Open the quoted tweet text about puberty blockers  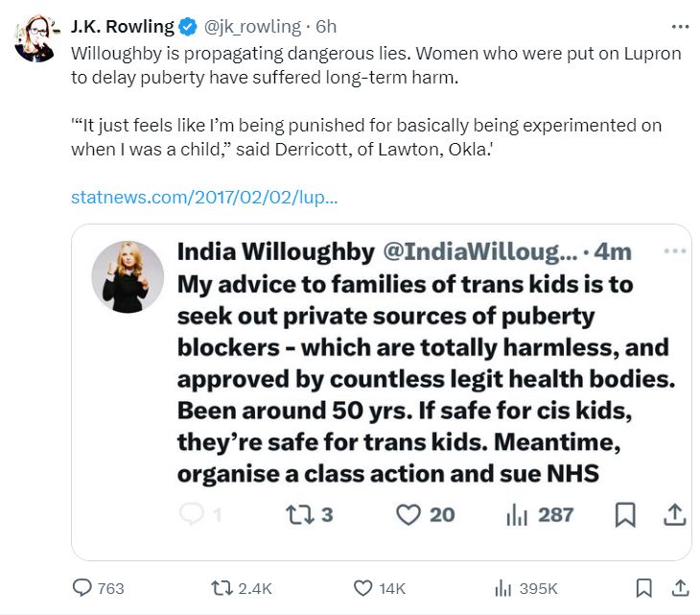pos(427,379)
